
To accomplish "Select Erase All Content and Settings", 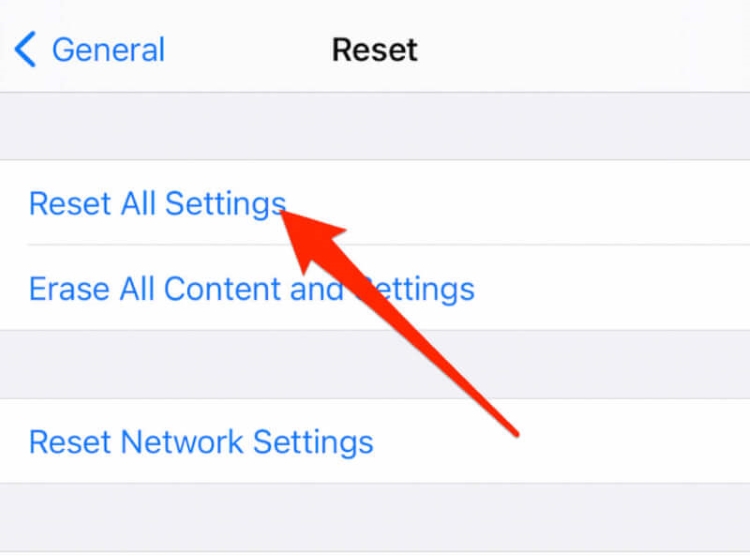I will 252,289.
